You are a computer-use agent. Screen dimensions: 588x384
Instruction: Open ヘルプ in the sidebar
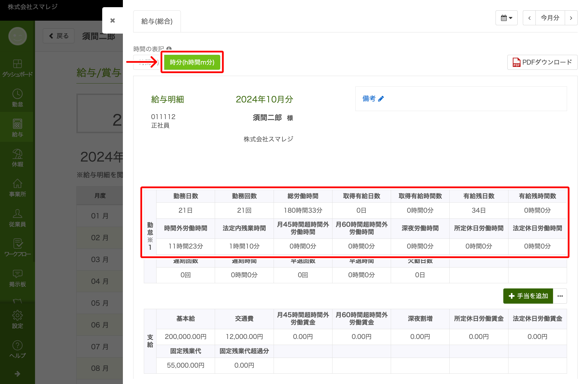pos(17,349)
